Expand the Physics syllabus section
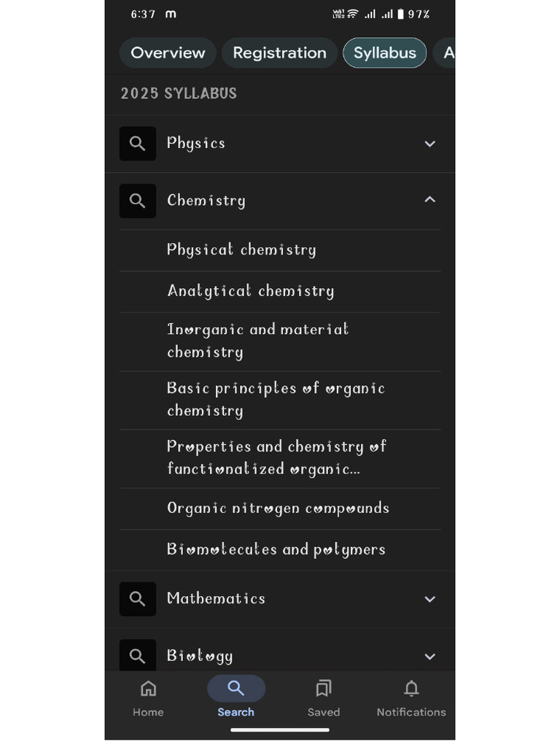The width and height of the screenshot is (560, 747). pyautogui.click(x=430, y=144)
